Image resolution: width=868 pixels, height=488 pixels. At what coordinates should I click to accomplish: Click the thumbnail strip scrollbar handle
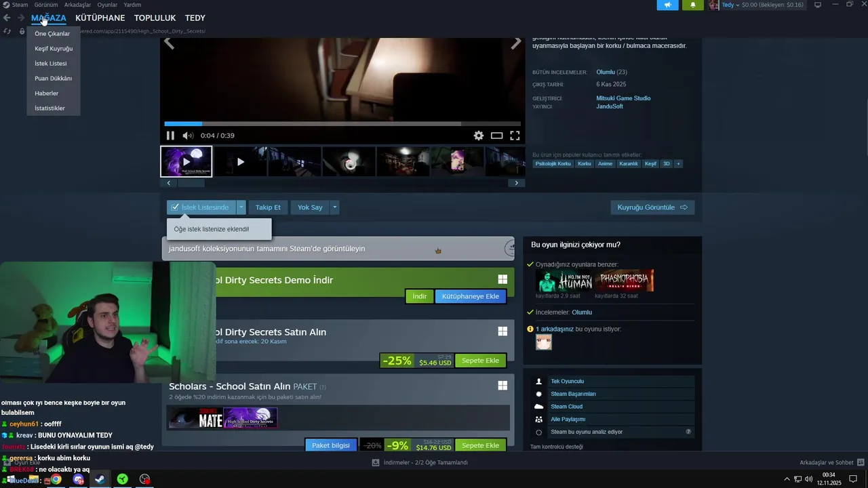click(x=191, y=183)
